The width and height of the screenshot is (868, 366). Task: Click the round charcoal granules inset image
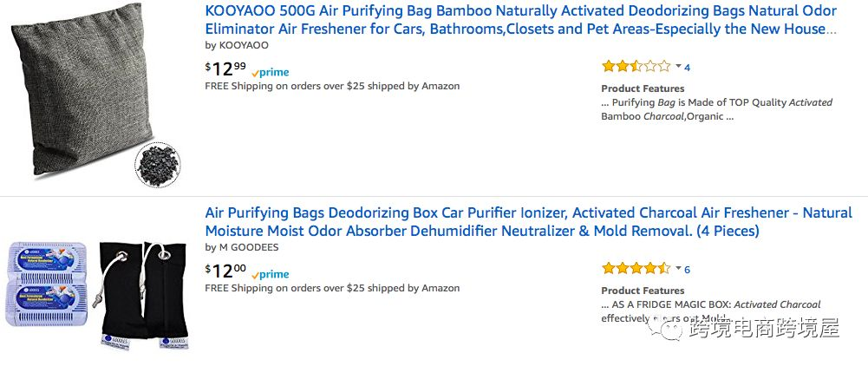click(157, 164)
